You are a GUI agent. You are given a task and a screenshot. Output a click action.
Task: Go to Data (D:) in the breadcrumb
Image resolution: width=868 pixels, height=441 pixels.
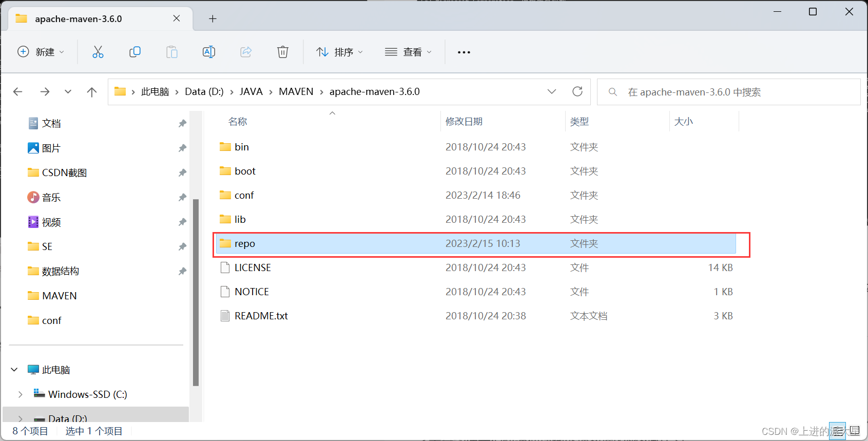pos(204,92)
